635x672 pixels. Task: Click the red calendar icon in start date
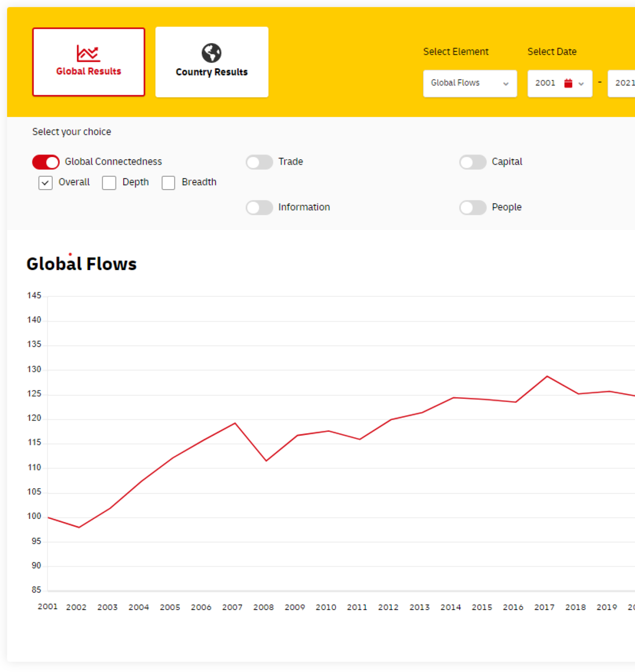(x=568, y=83)
